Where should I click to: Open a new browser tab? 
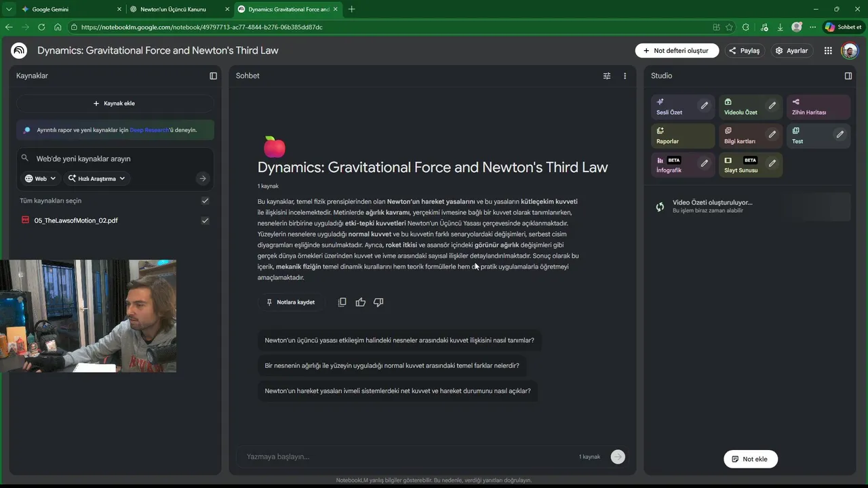pyautogui.click(x=351, y=9)
